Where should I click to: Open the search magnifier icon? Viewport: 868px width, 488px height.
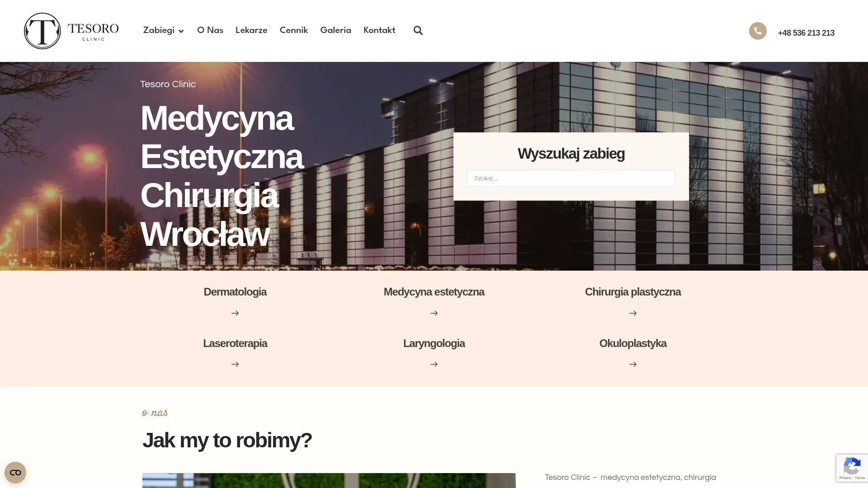click(417, 30)
